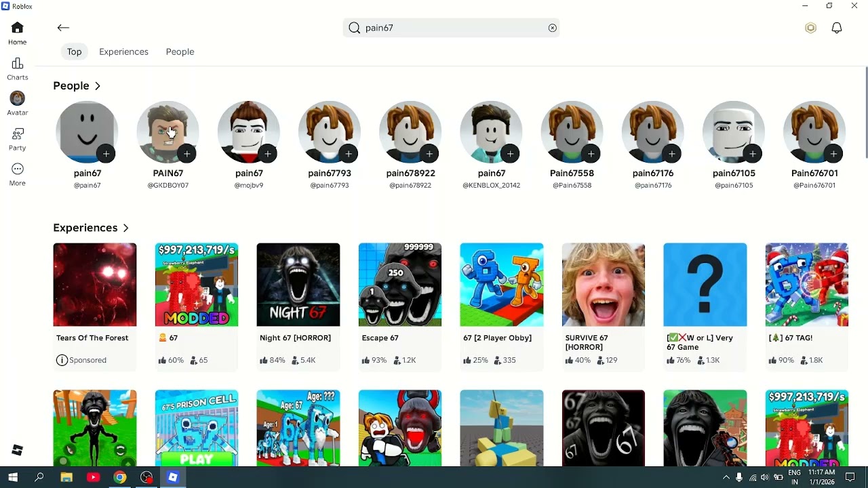Go to Home in the sidebar
Image resolution: width=868 pixels, height=488 pixels.
18,33
